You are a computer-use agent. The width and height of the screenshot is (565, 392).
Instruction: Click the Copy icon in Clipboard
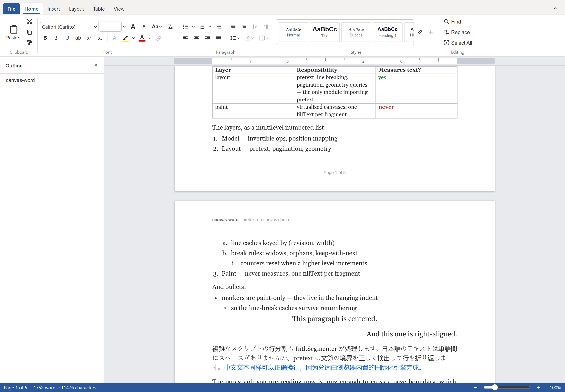[29, 32]
